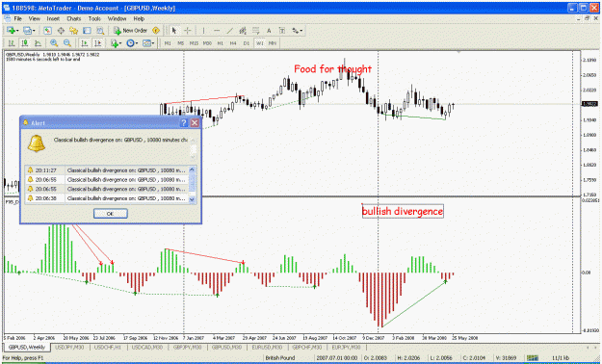
Task: Switch to the USDCAD,M30 chart tab
Action: pyautogui.click(x=147, y=347)
